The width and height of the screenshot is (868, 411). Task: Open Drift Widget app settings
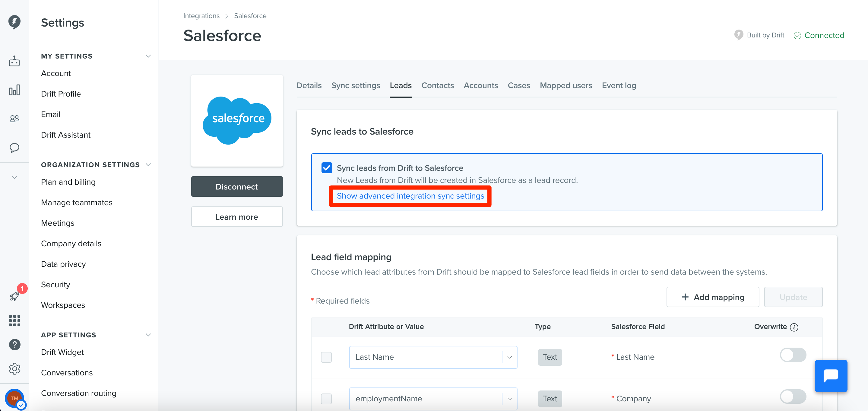[62, 352]
